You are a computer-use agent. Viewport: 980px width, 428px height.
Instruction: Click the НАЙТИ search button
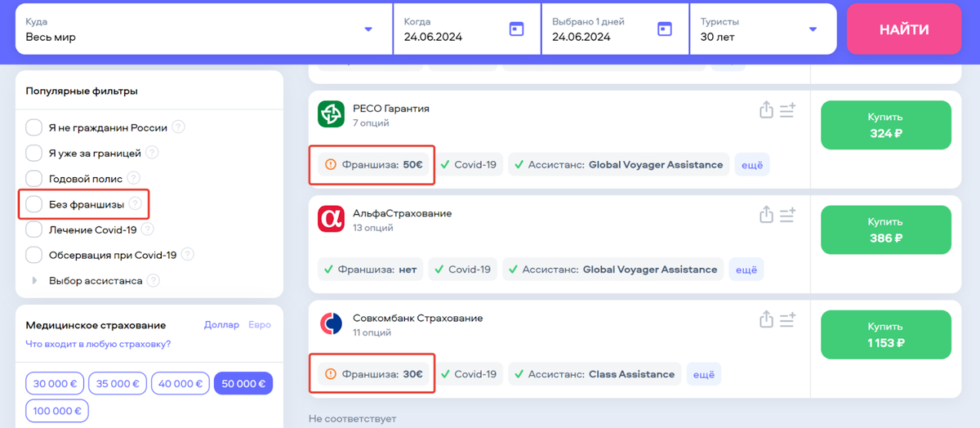[904, 29]
